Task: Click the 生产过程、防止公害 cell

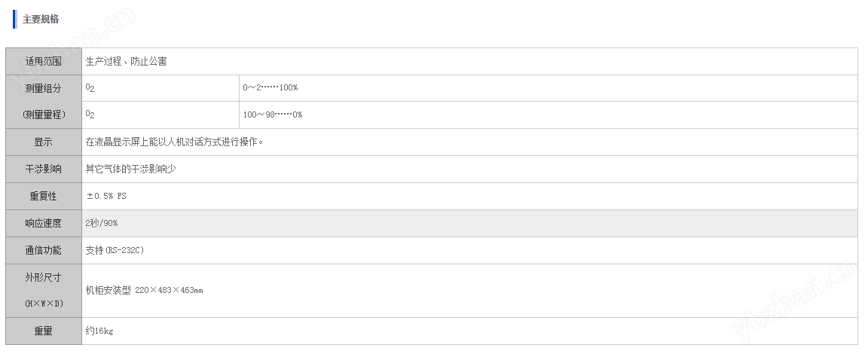Action: (469, 62)
